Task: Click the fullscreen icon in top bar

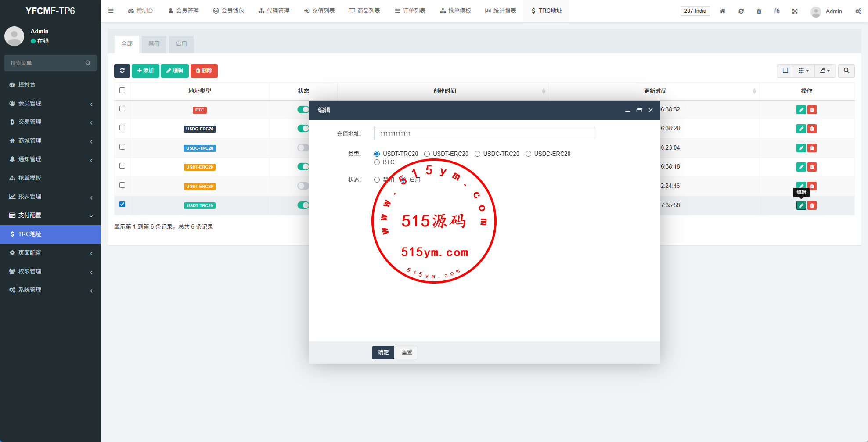Action: [795, 11]
